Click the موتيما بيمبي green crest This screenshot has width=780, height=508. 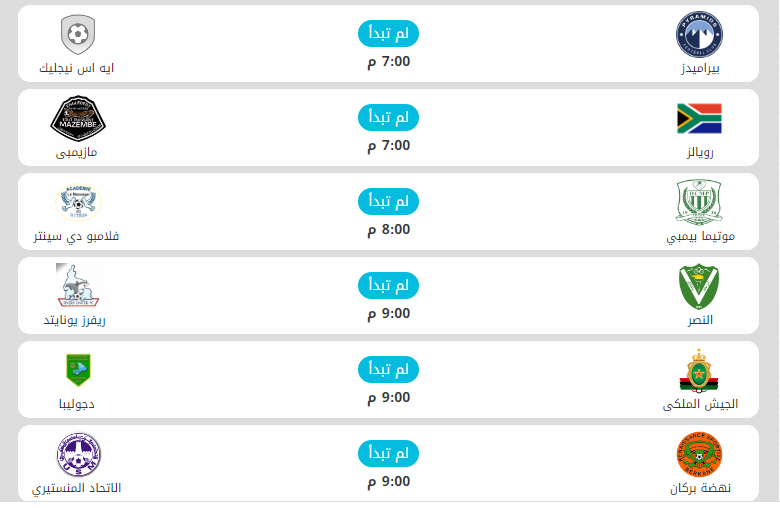699,203
